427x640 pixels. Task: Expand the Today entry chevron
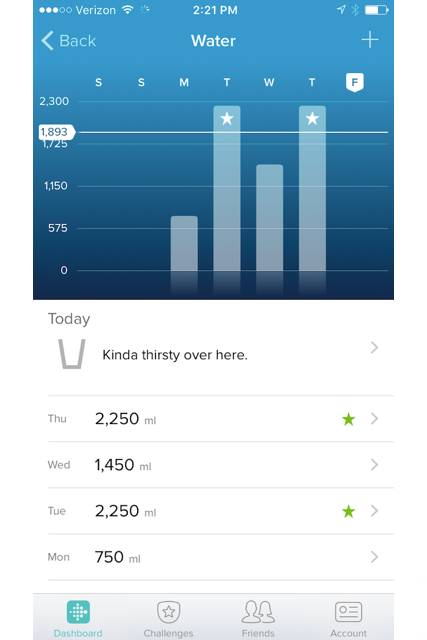click(x=374, y=347)
